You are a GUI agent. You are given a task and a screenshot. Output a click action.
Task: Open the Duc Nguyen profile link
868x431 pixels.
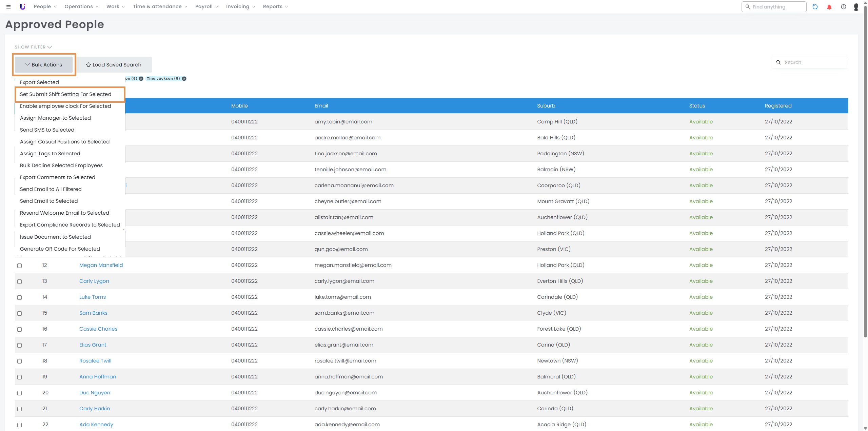(x=95, y=393)
